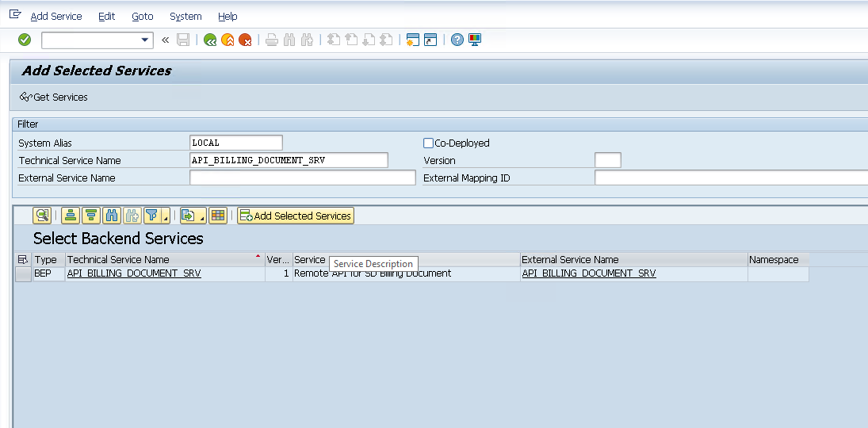Open the System menu
The image size is (868, 428).
pos(185,16)
